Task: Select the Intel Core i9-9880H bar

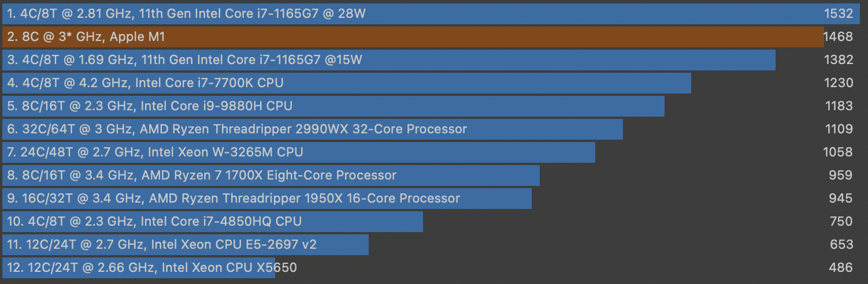Action: pyautogui.click(x=150, y=106)
